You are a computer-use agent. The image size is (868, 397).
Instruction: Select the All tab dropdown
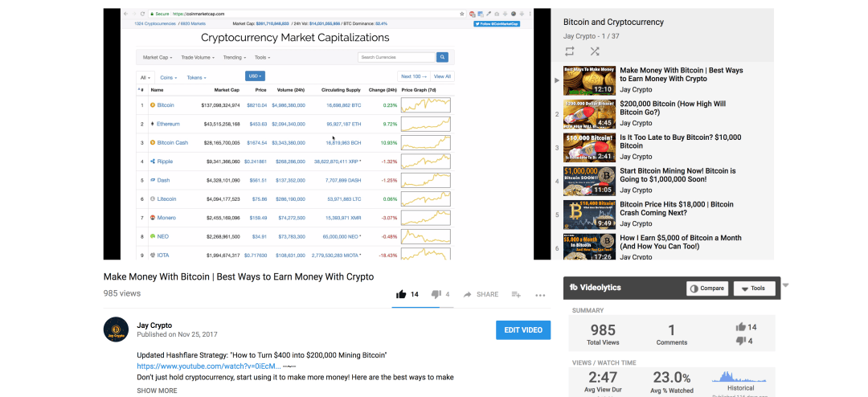coord(145,77)
